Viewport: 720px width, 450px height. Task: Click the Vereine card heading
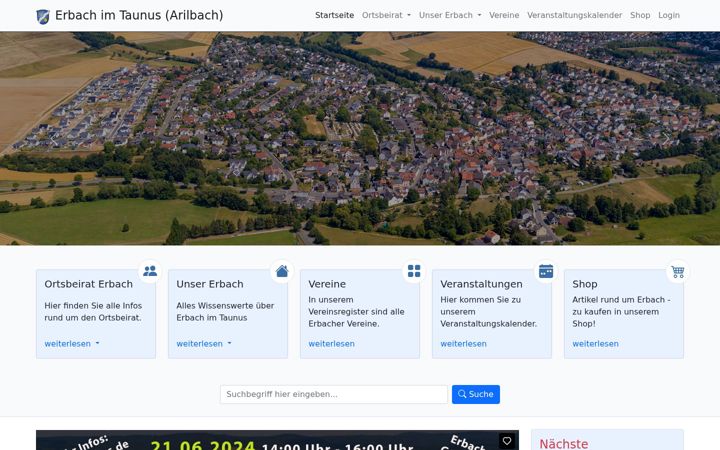coord(327,284)
